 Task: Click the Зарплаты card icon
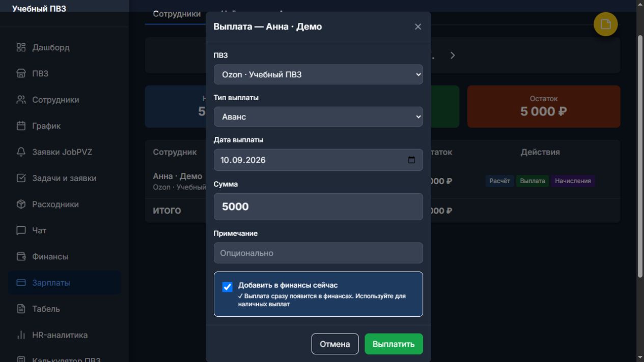point(21,283)
